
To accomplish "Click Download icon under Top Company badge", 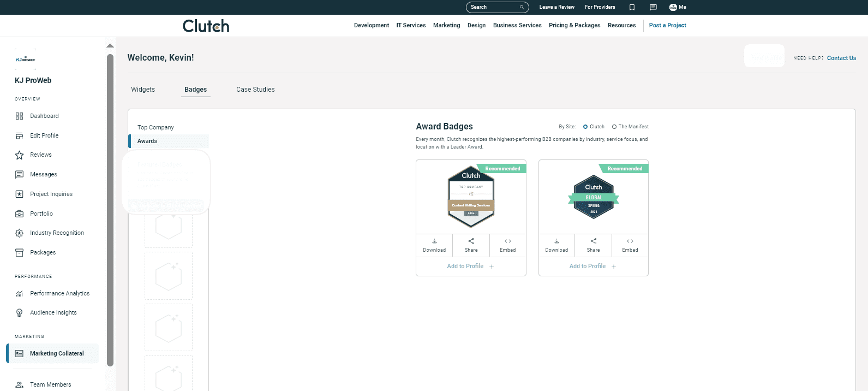I will pos(434,241).
